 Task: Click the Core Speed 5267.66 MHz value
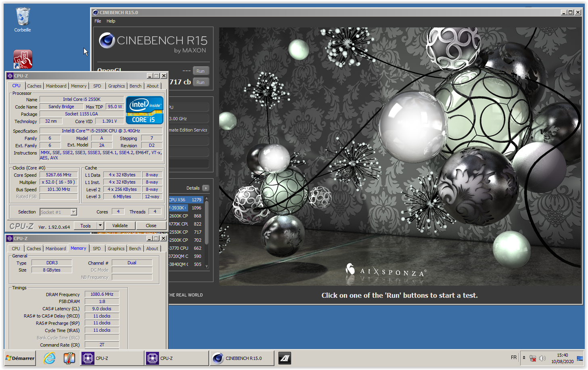[59, 175]
